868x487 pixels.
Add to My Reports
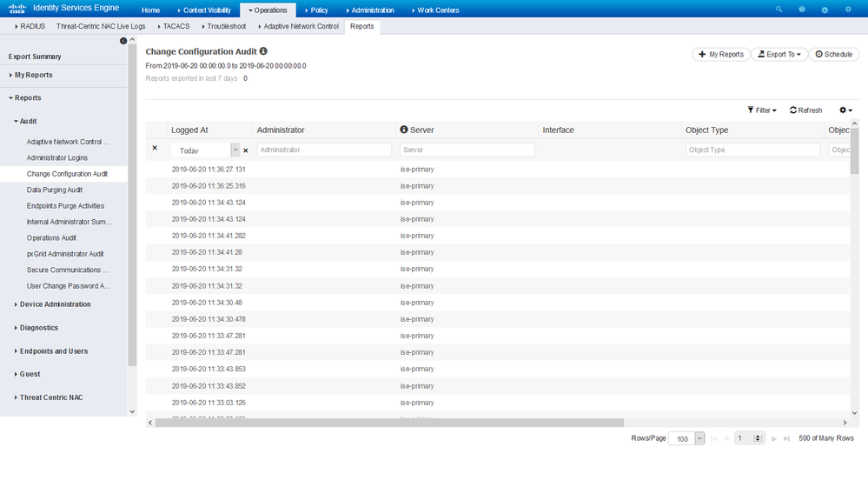[721, 54]
